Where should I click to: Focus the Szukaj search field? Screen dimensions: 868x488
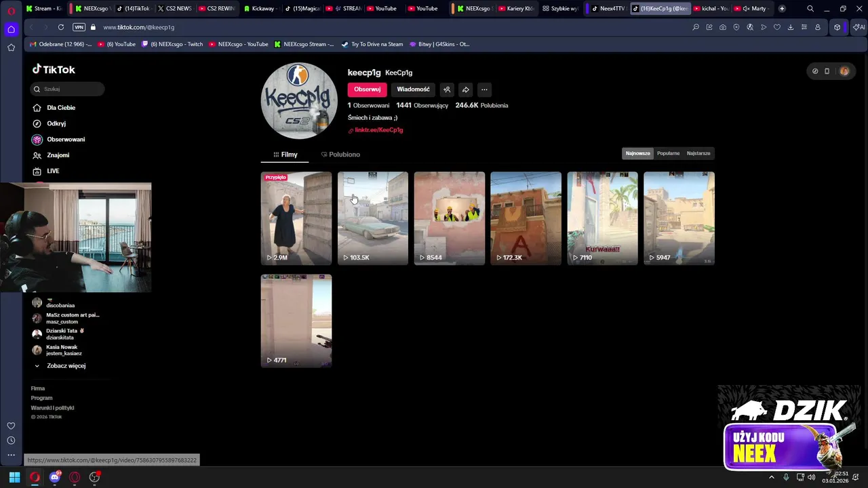point(67,89)
